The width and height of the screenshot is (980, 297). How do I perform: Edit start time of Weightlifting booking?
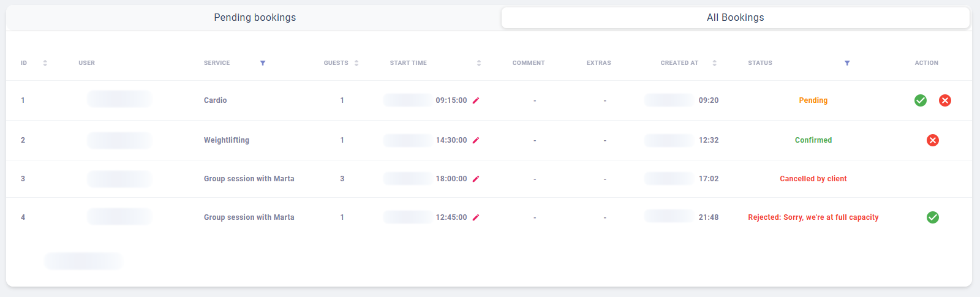tap(476, 140)
